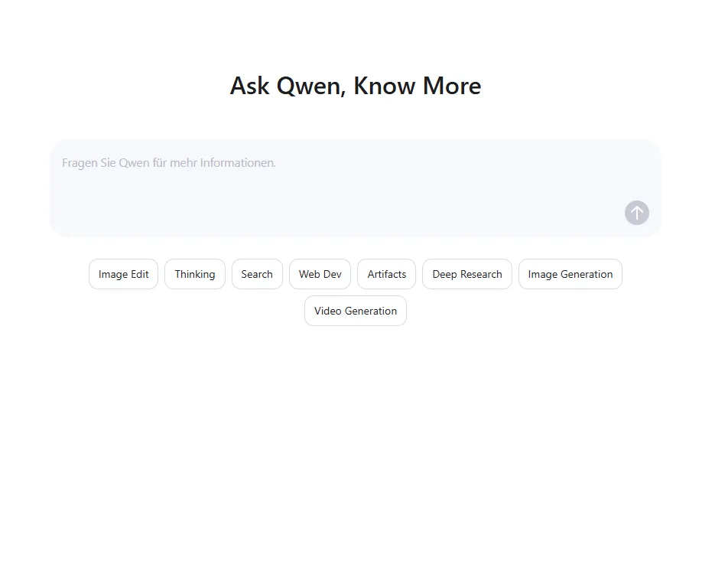
Task: Pick the Video Generation chip
Action: pos(356,311)
